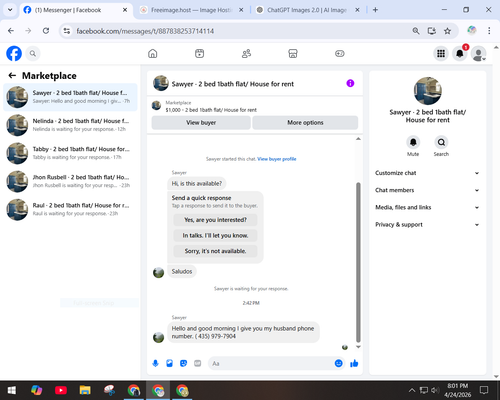Click the address bar URL
The height and width of the screenshot is (400, 500).
pyautogui.click(x=145, y=31)
